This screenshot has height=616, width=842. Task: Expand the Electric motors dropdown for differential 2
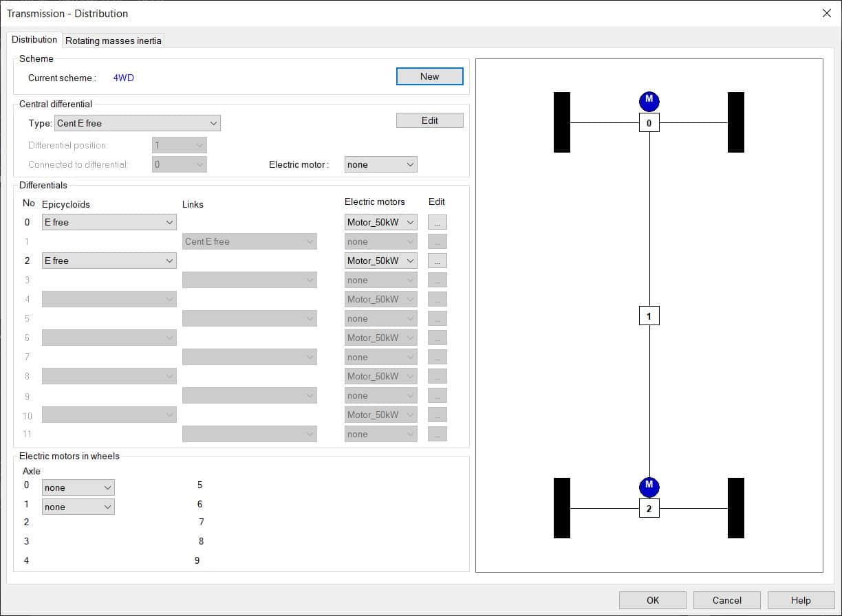tap(380, 261)
